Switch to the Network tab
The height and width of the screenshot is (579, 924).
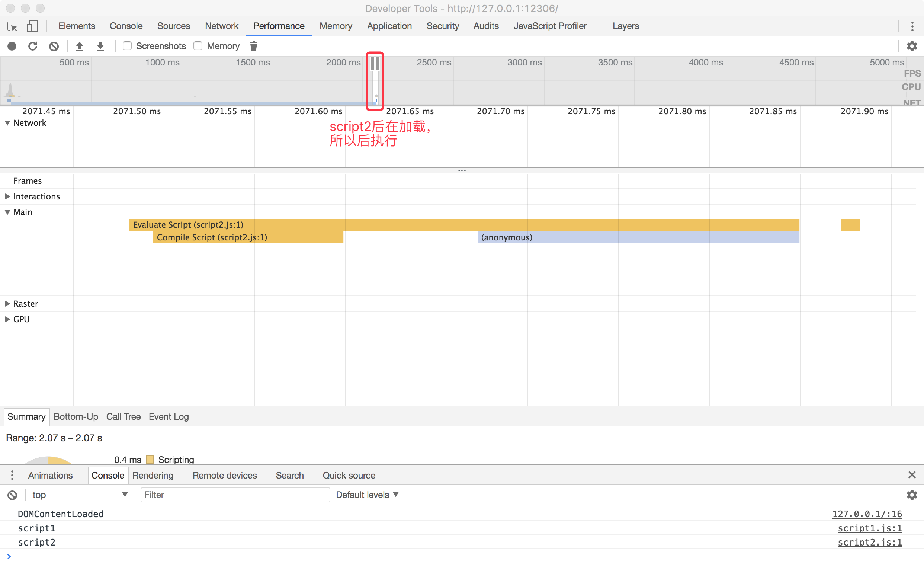click(221, 26)
